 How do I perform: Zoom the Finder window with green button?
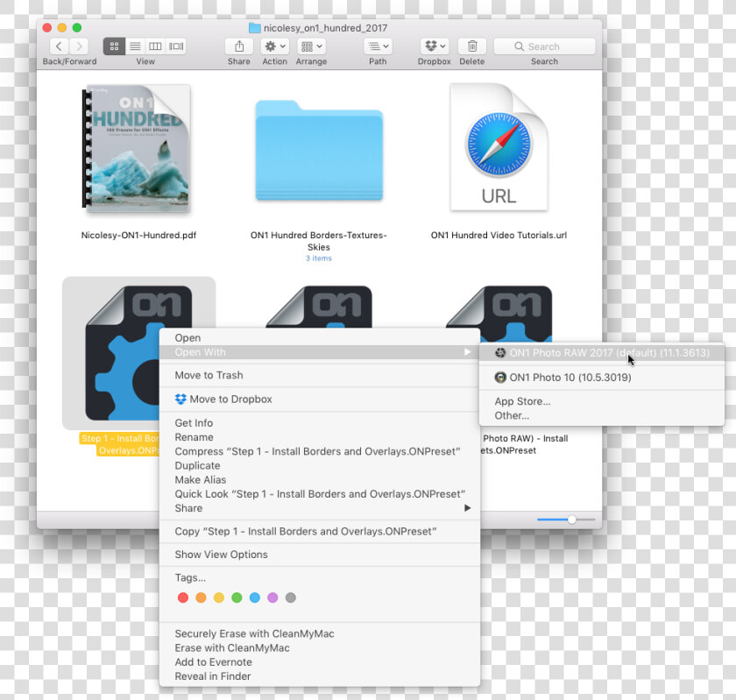coord(77,28)
